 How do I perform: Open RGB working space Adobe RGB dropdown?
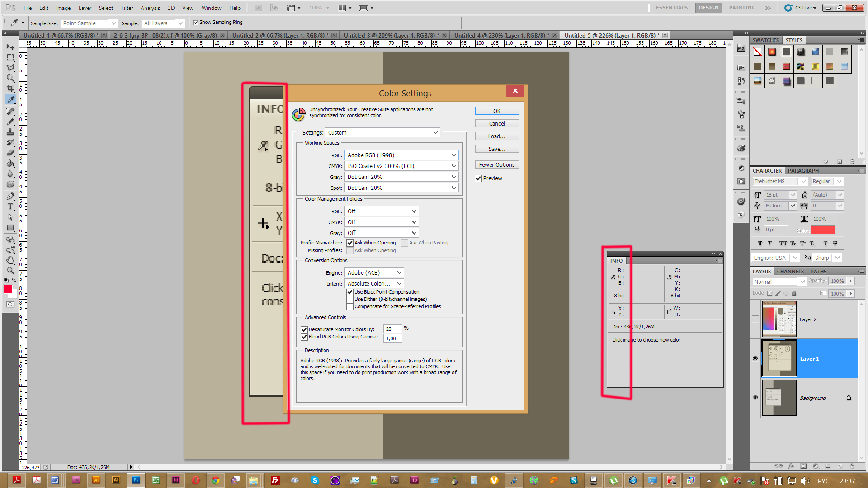point(401,155)
